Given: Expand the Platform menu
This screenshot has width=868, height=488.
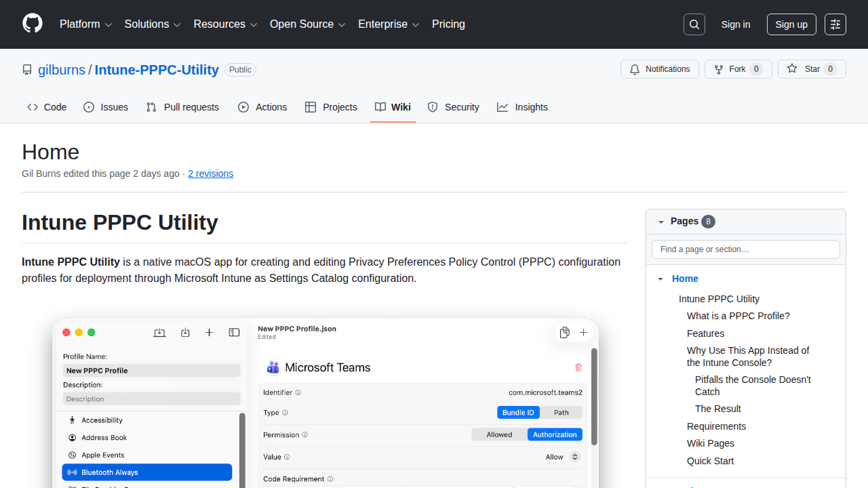Looking at the screenshot, I should [85, 24].
